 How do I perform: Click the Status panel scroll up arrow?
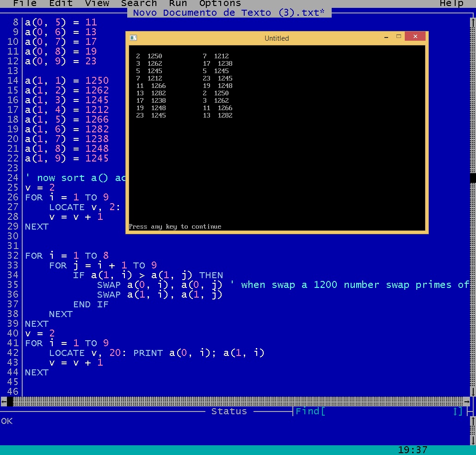(473, 421)
